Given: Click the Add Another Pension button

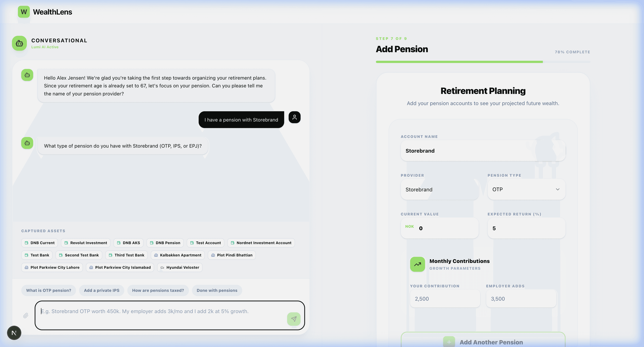Looking at the screenshot, I should pos(483,342).
